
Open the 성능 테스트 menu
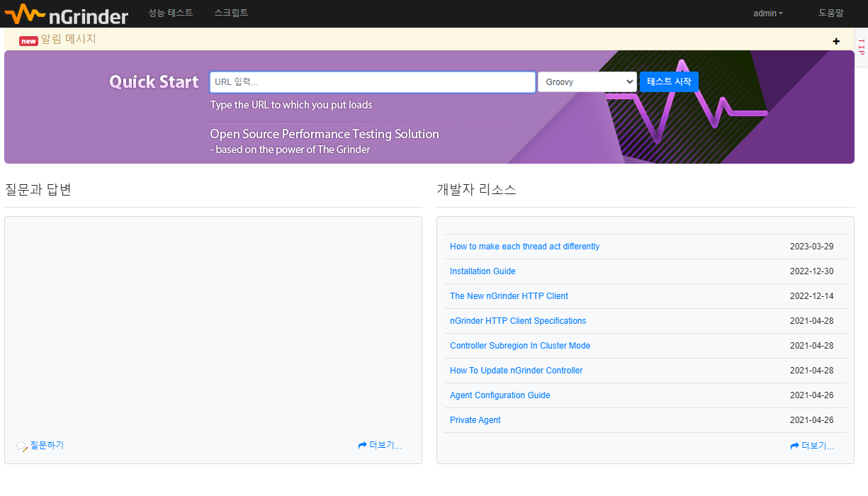(171, 13)
